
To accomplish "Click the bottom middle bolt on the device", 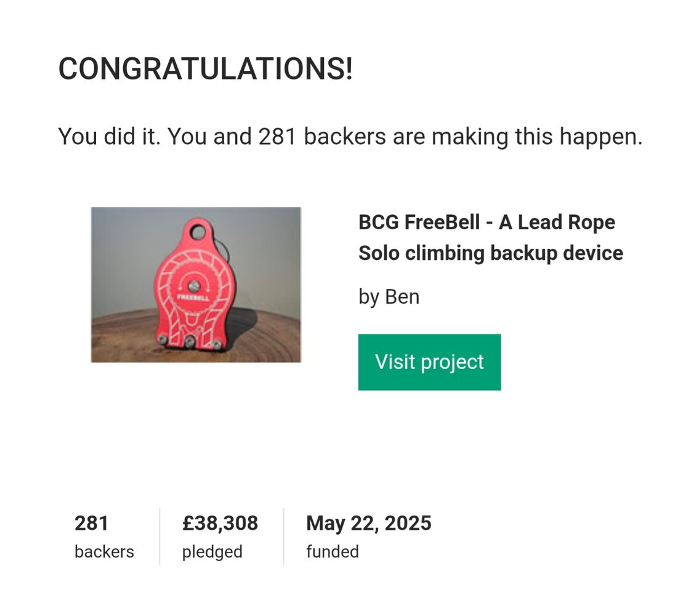I will [190, 340].
